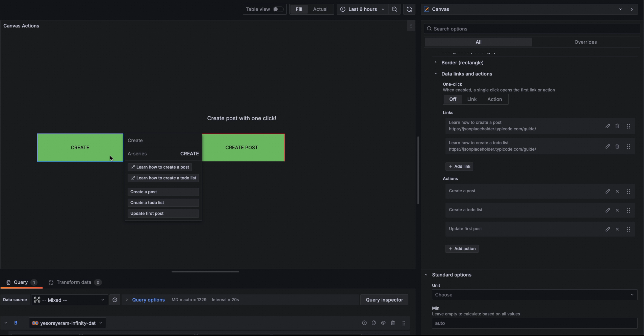Delete the 'Learn how to create a todo list' link
The width and height of the screenshot is (644, 336).
[617, 146]
